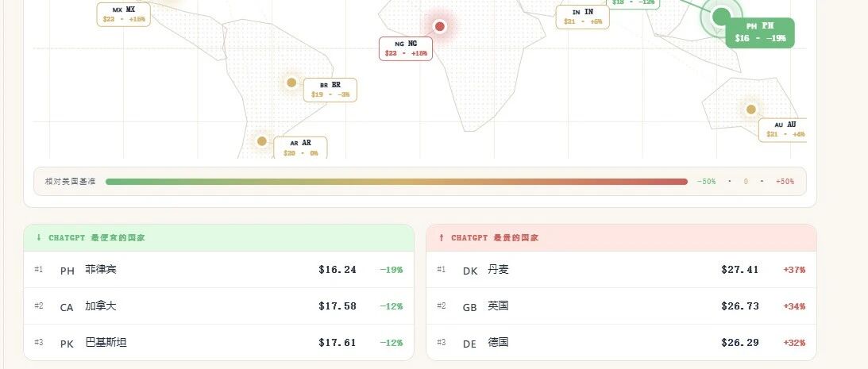Screen dimensions: 868x369
Task: Select the 德国 row in priciest list
Action: pyautogui.click(x=621, y=343)
